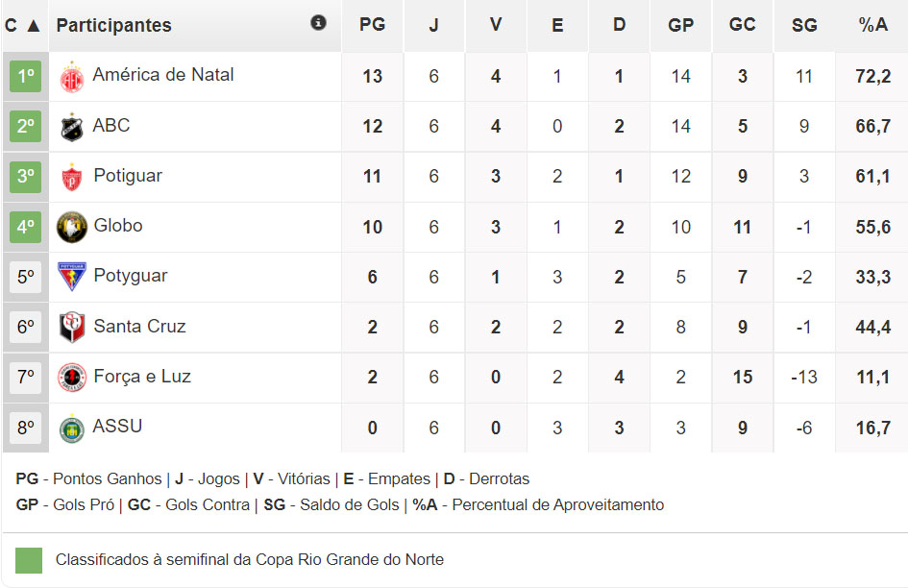The image size is (908, 588).
Task: Click the Globo eagle crest icon
Action: click(72, 227)
